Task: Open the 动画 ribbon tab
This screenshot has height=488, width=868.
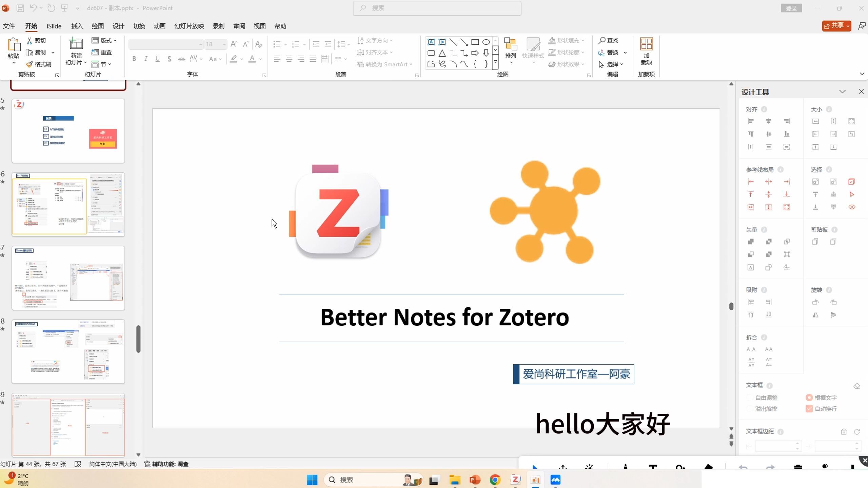Action: (x=159, y=26)
